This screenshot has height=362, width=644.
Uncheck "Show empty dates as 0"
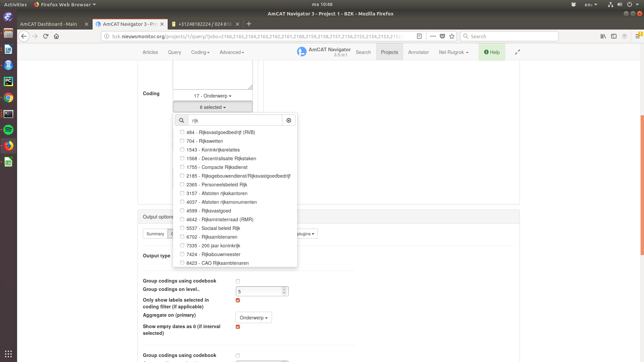[238, 327]
